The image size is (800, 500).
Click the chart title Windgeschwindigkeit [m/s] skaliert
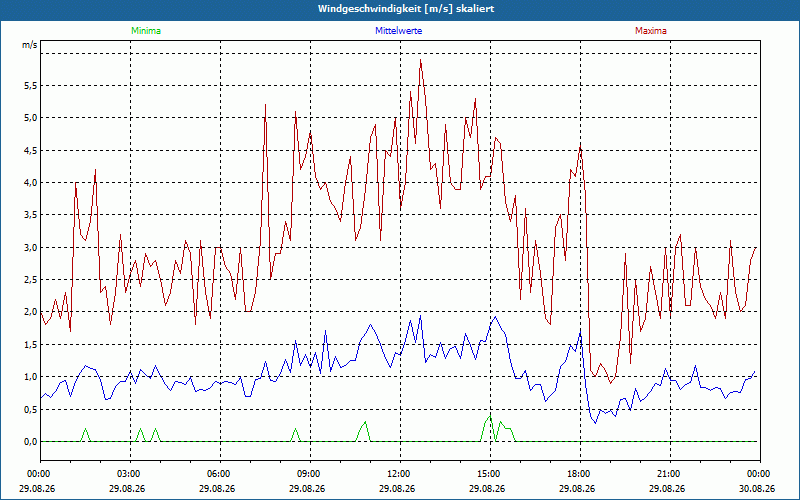click(406, 9)
